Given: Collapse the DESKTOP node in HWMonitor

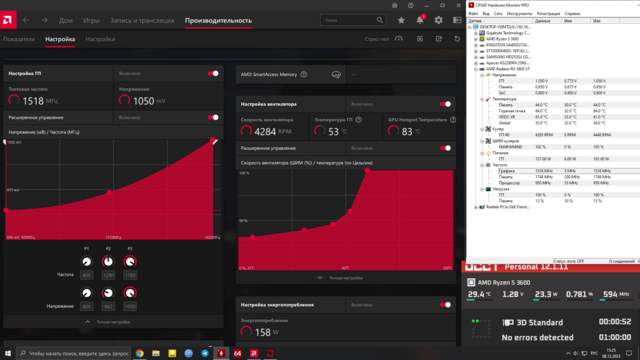Looking at the screenshot, I should click(470, 27).
